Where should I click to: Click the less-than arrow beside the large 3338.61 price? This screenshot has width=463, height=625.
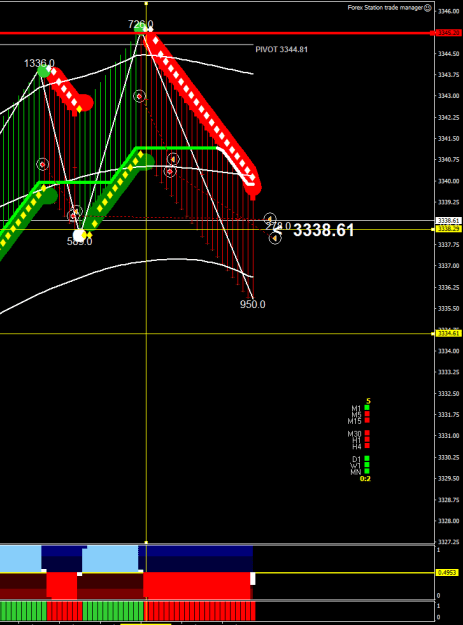[x=278, y=230]
